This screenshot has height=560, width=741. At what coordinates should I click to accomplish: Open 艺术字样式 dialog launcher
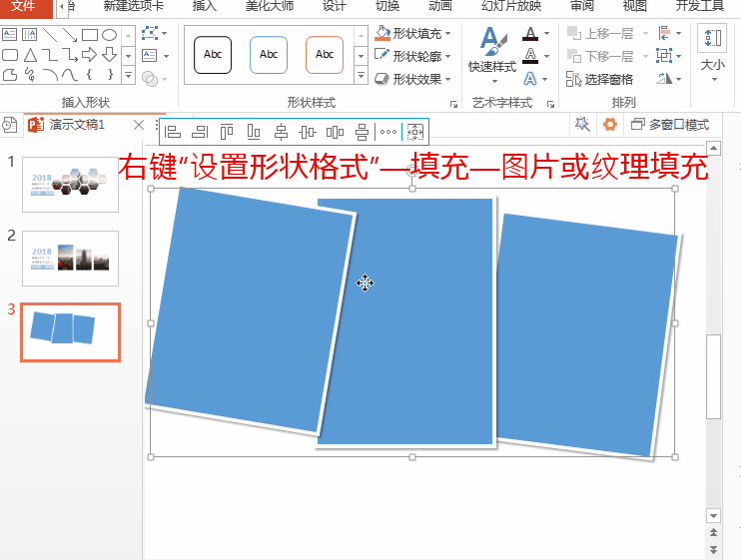[x=550, y=104]
